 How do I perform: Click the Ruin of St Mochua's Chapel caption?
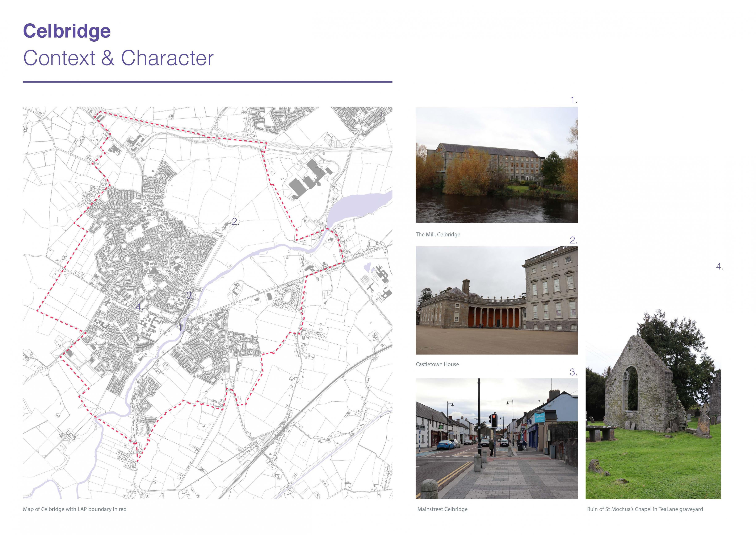click(645, 509)
